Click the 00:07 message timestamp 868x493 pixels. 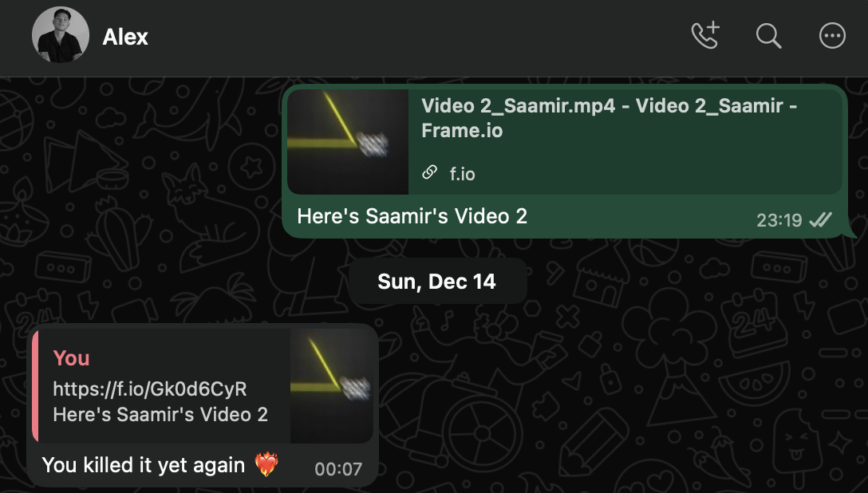tap(338, 469)
